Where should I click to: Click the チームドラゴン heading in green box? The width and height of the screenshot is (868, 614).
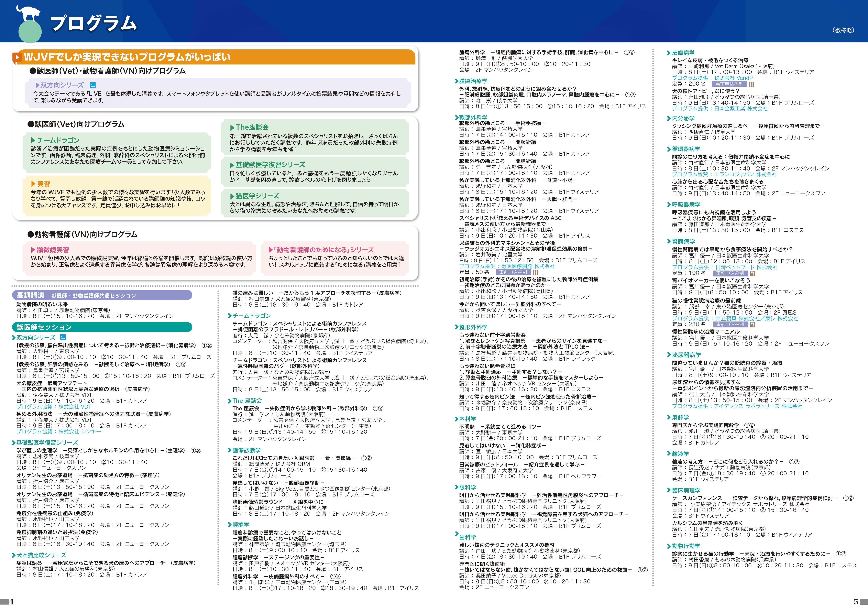pos(58,140)
